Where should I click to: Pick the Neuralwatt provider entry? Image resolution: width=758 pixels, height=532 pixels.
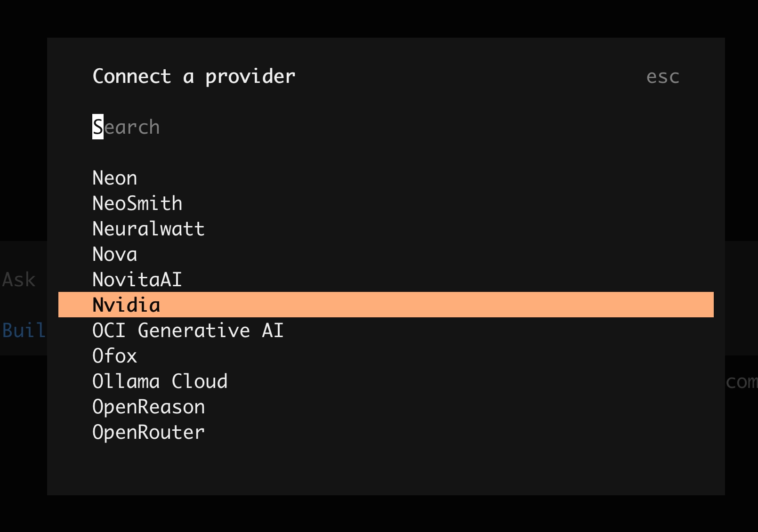click(x=386, y=229)
